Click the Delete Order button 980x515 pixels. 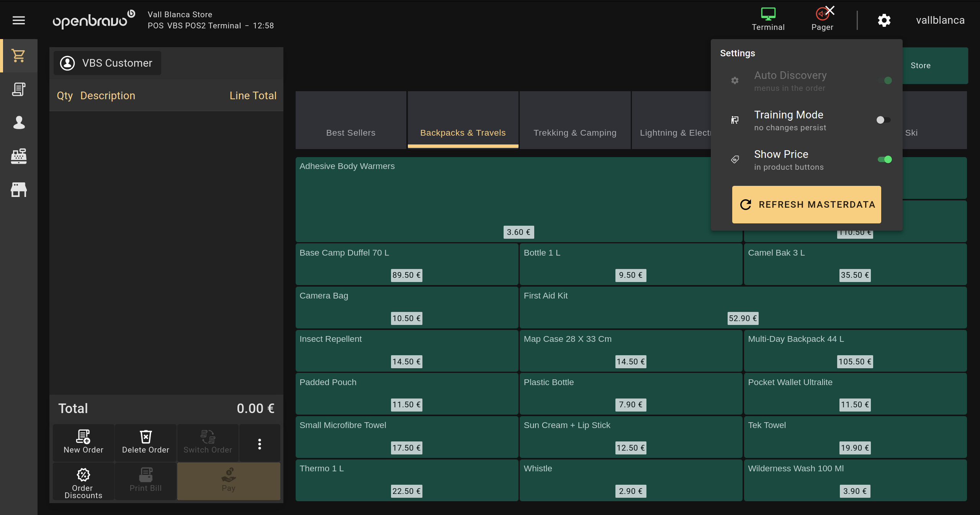coord(146,442)
